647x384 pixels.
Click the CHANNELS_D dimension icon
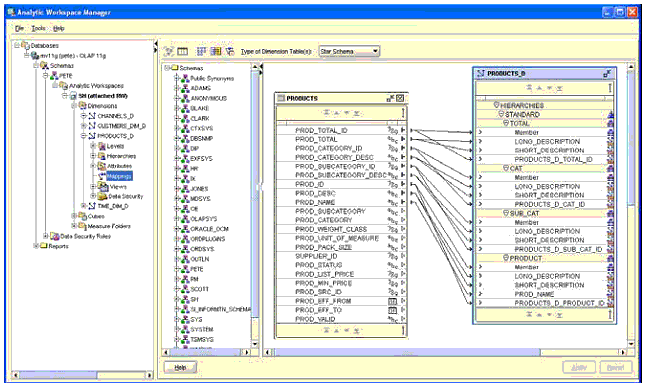point(92,116)
